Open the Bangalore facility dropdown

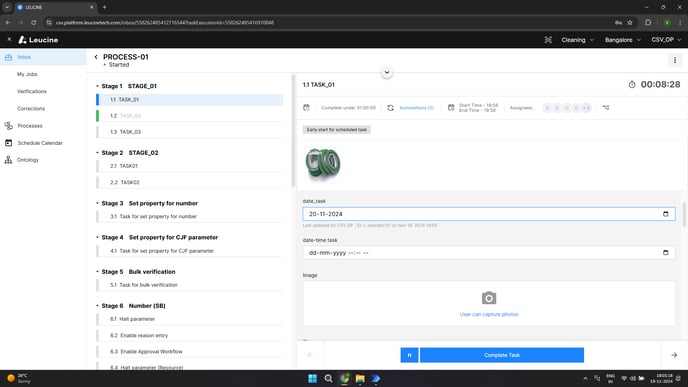(623, 40)
